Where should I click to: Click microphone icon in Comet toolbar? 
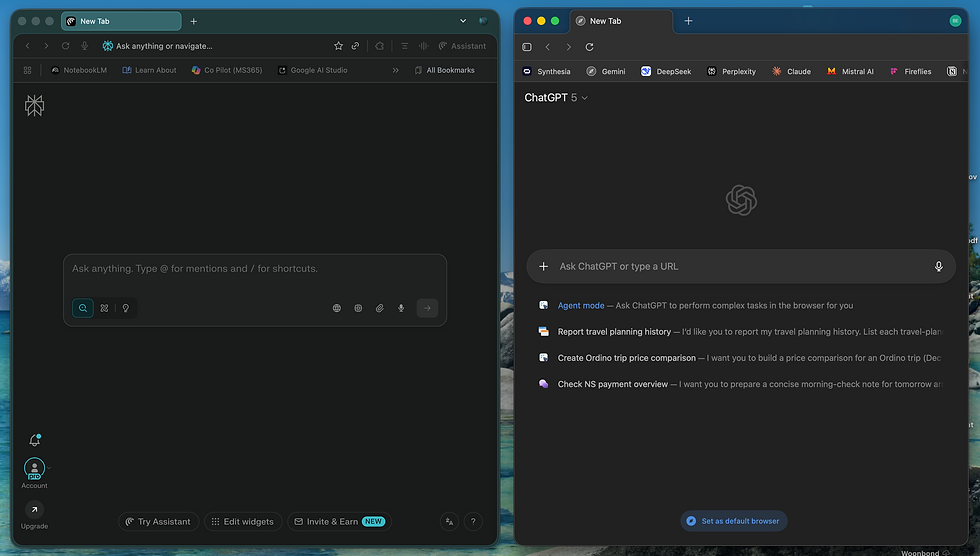pyautogui.click(x=84, y=46)
